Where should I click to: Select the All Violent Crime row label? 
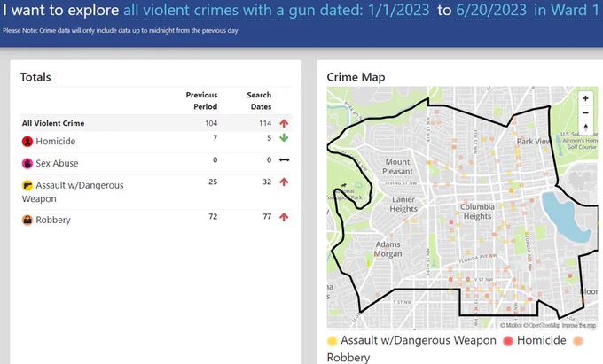point(53,123)
